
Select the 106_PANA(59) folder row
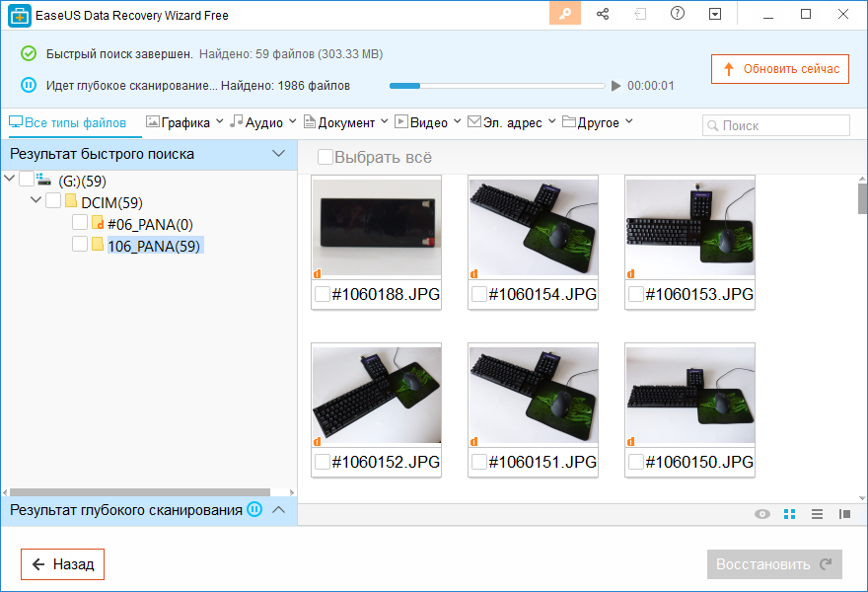point(155,246)
